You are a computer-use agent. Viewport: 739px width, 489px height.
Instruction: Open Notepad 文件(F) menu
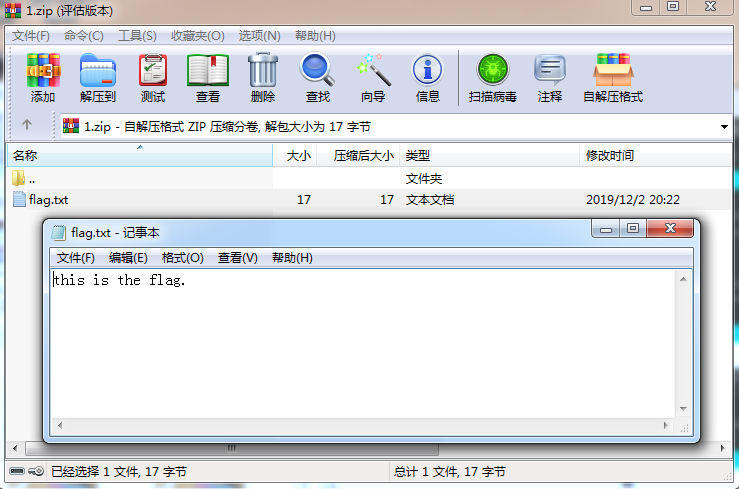(75, 258)
